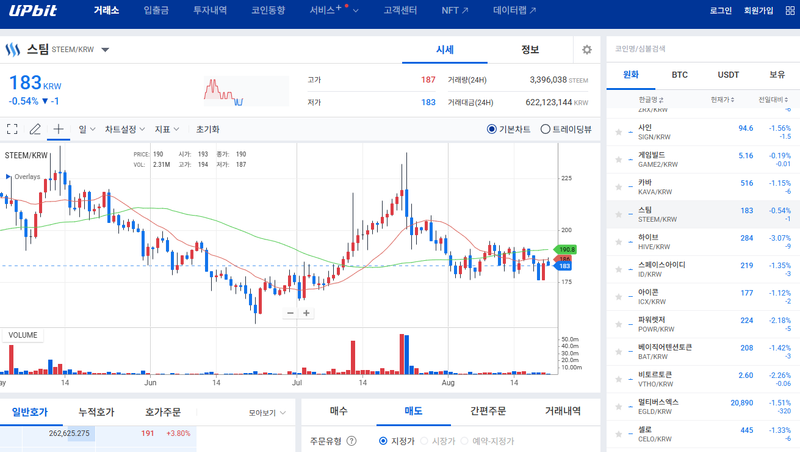Screen dimensions: 800x452
Task: Click the mini price sparkline thumbnail
Action: tap(246, 91)
